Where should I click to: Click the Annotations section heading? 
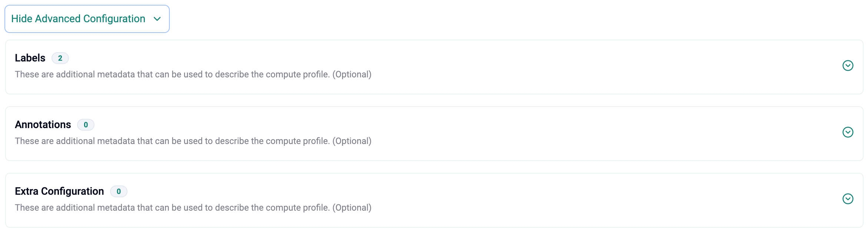pyautogui.click(x=43, y=125)
